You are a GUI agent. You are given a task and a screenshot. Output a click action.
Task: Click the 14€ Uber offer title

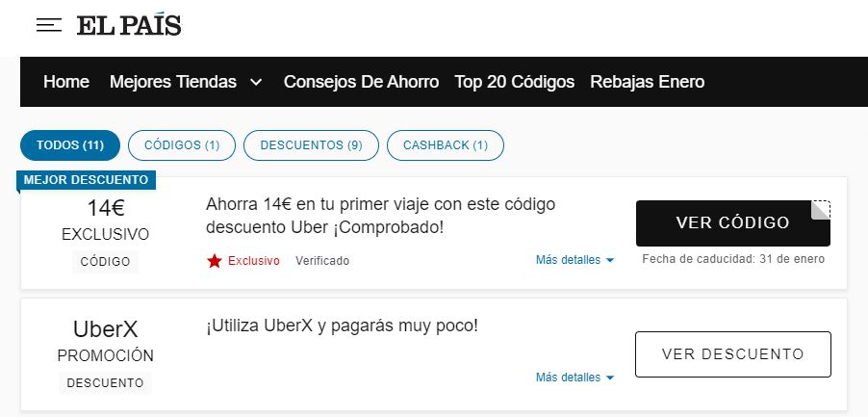coord(381,216)
